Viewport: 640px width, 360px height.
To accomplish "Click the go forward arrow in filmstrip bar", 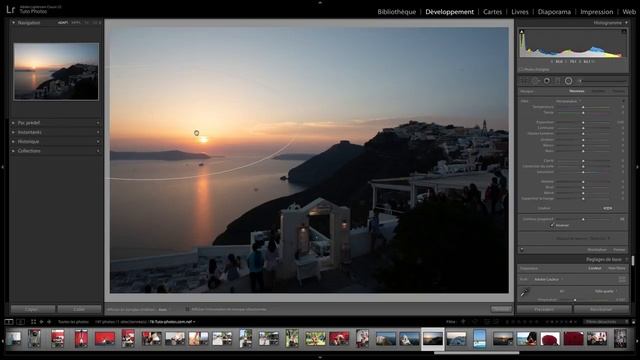I will 49,322.
